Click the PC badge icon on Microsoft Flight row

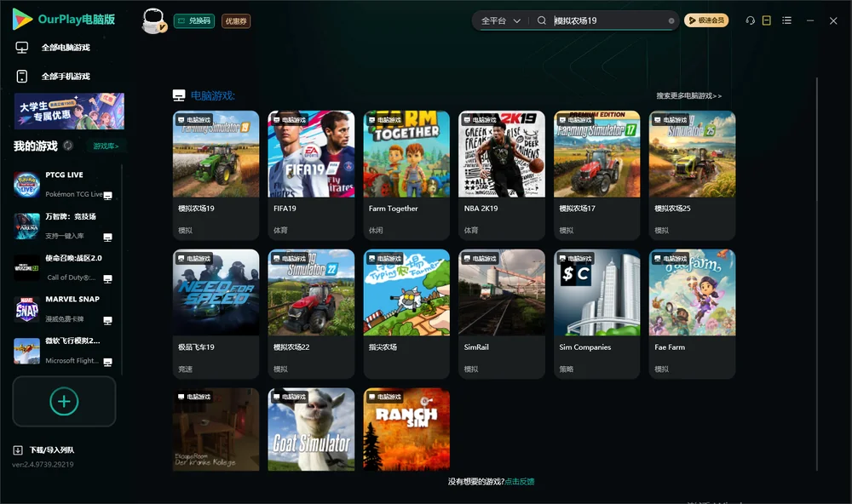(x=107, y=362)
